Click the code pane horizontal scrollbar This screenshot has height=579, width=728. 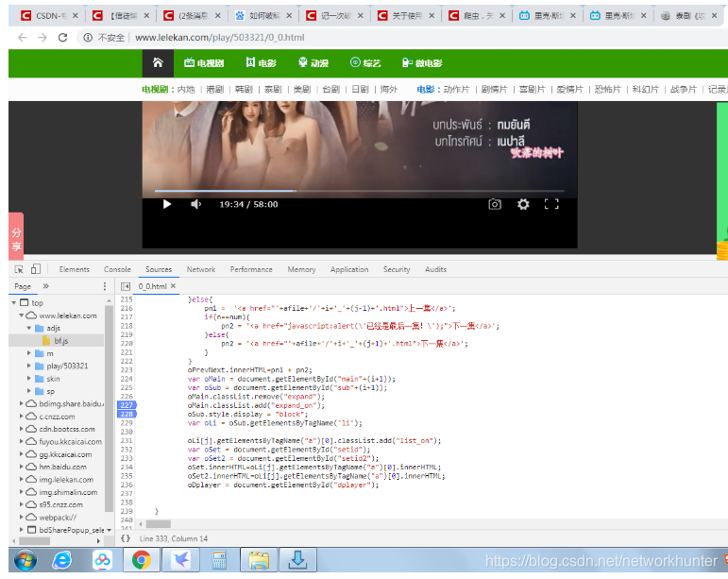point(159,524)
